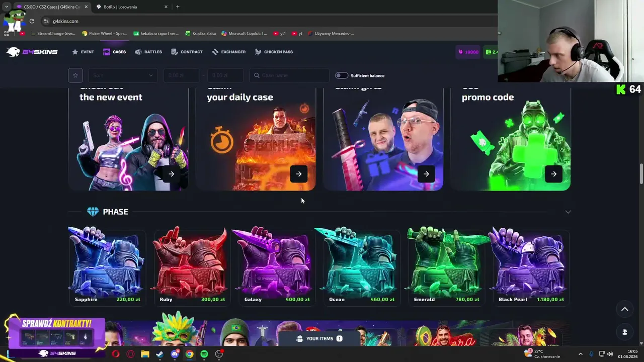Open Steam from the taskbar
The width and height of the screenshot is (644, 362).
(x=159, y=354)
